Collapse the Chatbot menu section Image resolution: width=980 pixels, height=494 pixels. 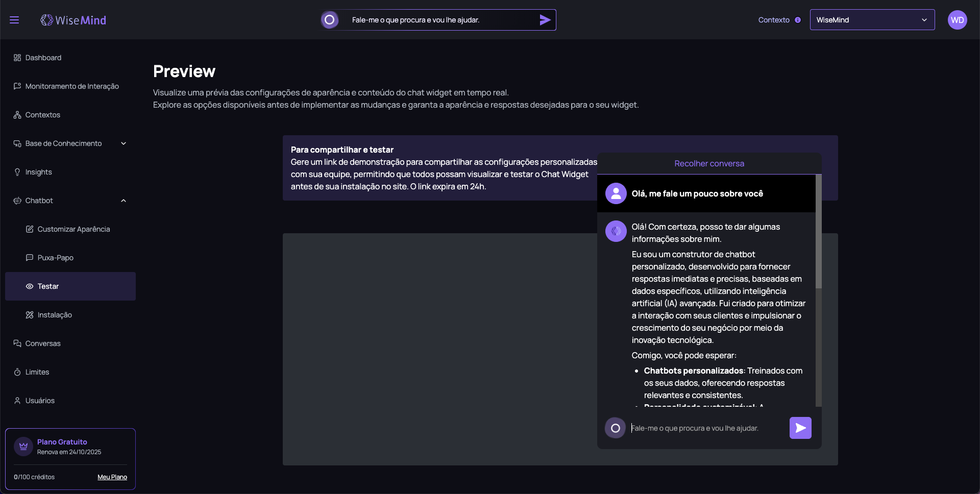pos(124,201)
